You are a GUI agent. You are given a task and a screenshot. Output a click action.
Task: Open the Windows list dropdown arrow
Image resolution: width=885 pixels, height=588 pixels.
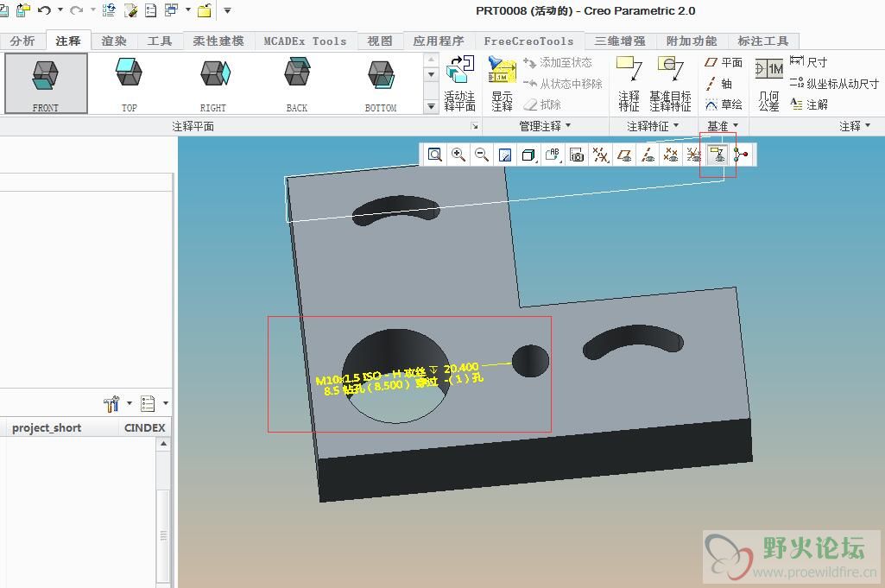pyautogui.click(x=188, y=9)
